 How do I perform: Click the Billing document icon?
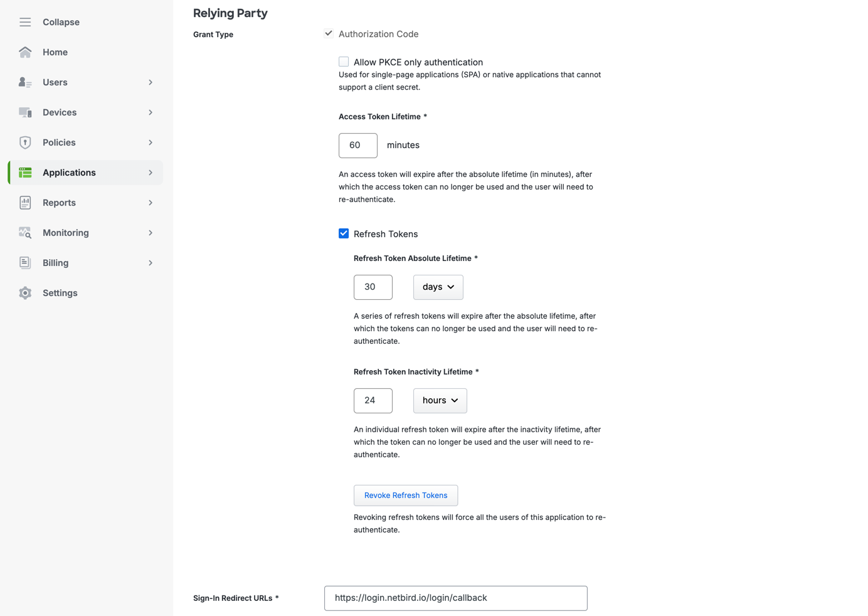pyautogui.click(x=25, y=263)
